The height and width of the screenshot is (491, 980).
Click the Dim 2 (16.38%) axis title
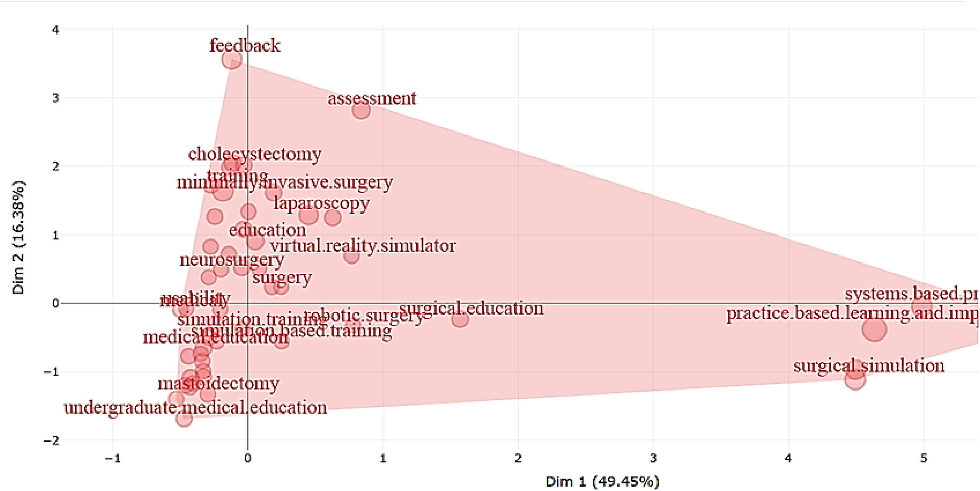[x=18, y=237]
